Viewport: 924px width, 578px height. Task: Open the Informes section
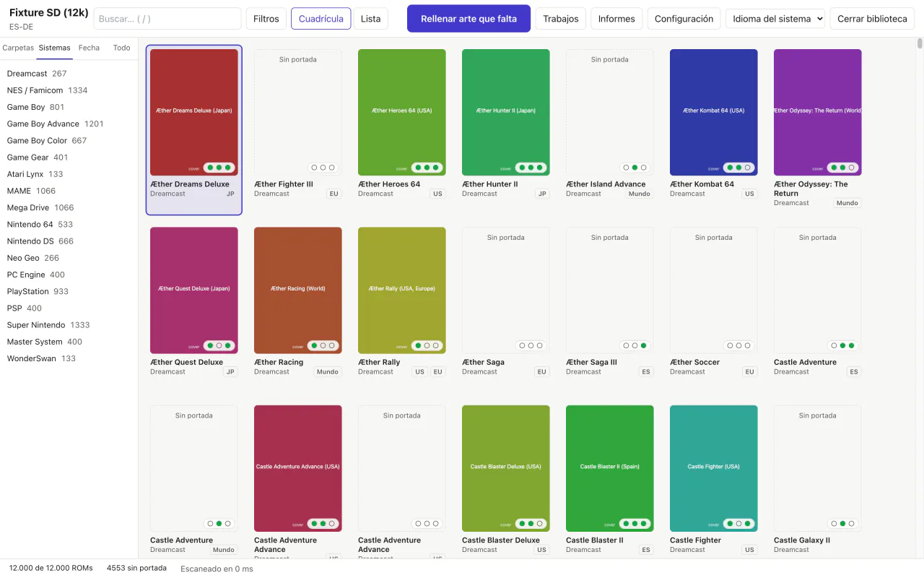[616, 19]
